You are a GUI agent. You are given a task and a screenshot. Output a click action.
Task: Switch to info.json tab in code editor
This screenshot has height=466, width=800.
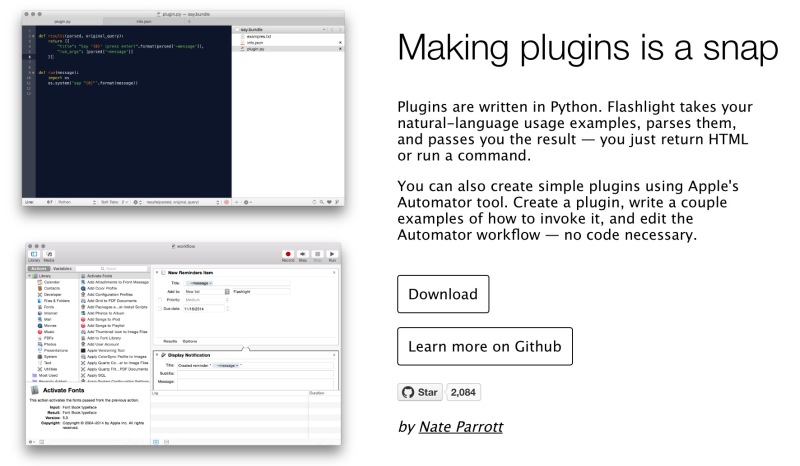(x=143, y=21)
